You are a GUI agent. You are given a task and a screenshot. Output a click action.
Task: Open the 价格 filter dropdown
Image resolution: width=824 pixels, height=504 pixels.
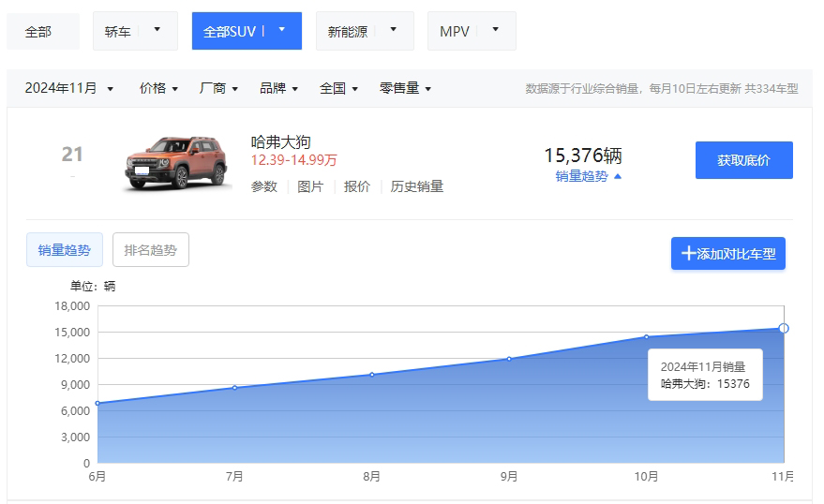tap(158, 88)
